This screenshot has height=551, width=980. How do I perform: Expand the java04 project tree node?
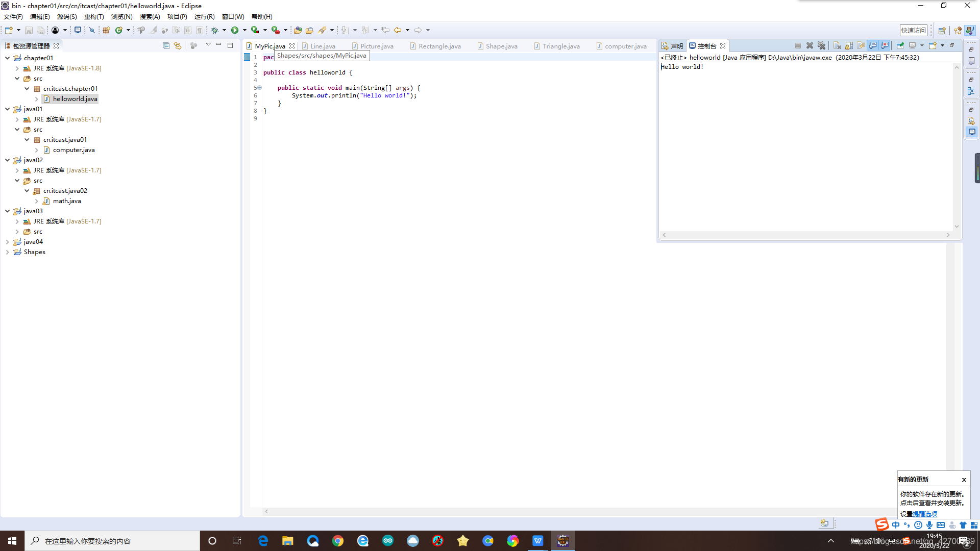click(x=8, y=241)
